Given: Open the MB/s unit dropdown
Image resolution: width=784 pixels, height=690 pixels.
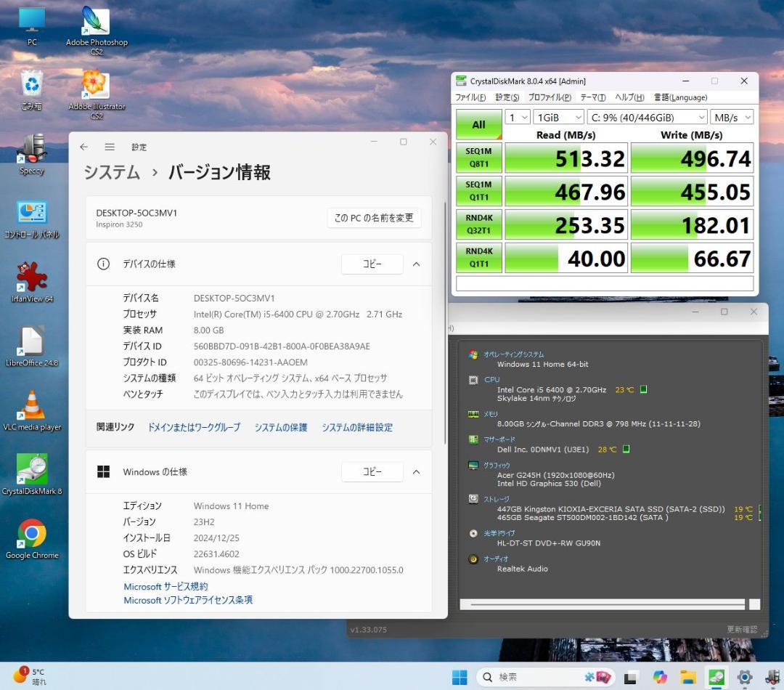Looking at the screenshot, I should (x=732, y=117).
